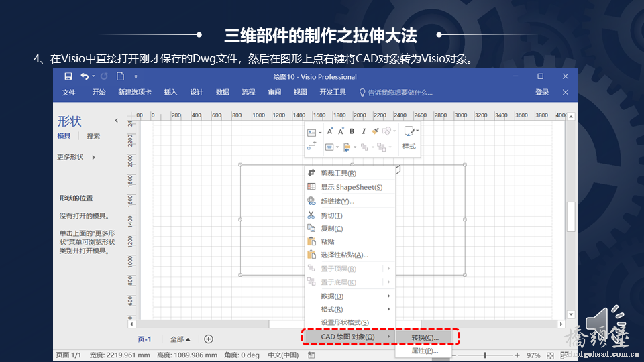Screen dimensions: 644x362
Task: Select 粘贴 from the context menu
Action: pyautogui.click(x=350, y=241)
